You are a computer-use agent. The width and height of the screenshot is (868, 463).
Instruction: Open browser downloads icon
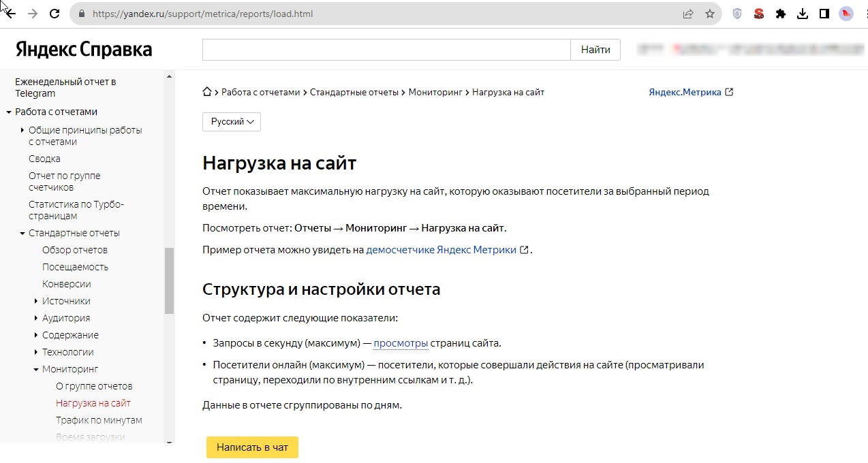point(803,14)
